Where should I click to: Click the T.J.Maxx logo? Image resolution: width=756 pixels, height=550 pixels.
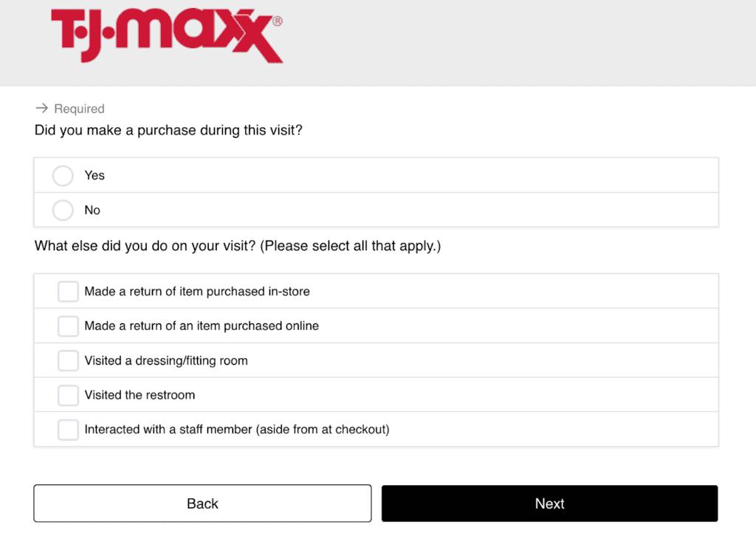tap(165, 35)
